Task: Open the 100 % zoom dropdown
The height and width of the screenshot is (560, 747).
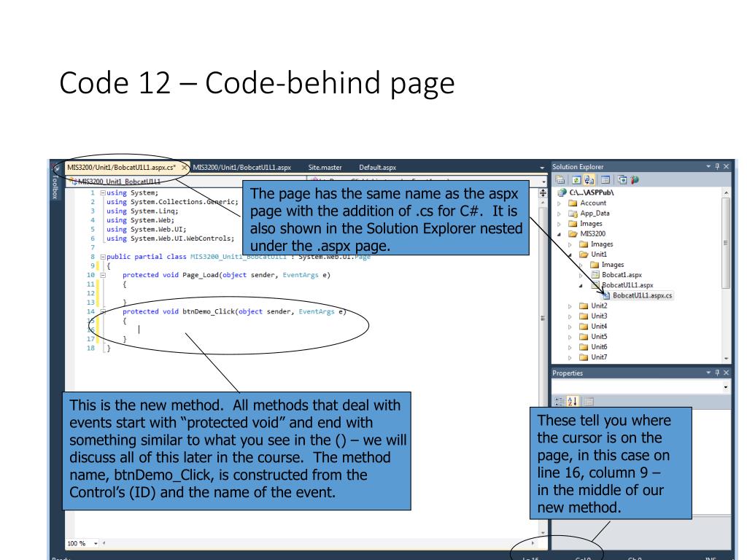Action: [x=96, y=543]
